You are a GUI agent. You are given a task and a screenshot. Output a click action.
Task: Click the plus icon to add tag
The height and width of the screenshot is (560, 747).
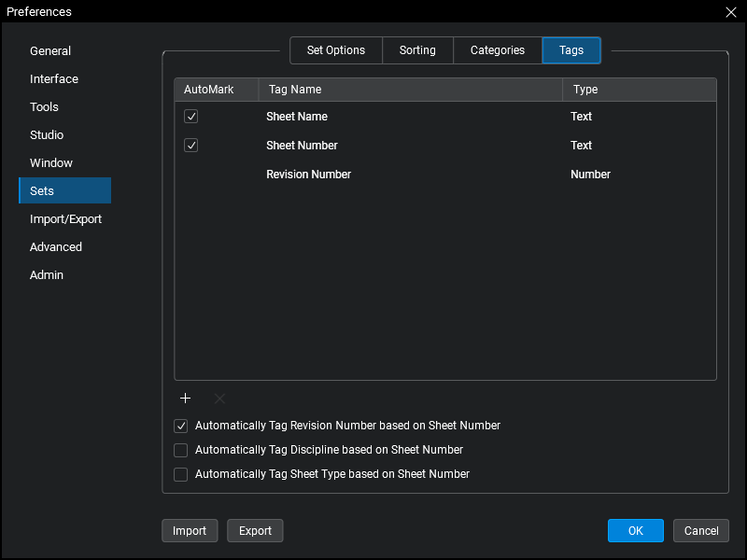[x=185, y=399]
